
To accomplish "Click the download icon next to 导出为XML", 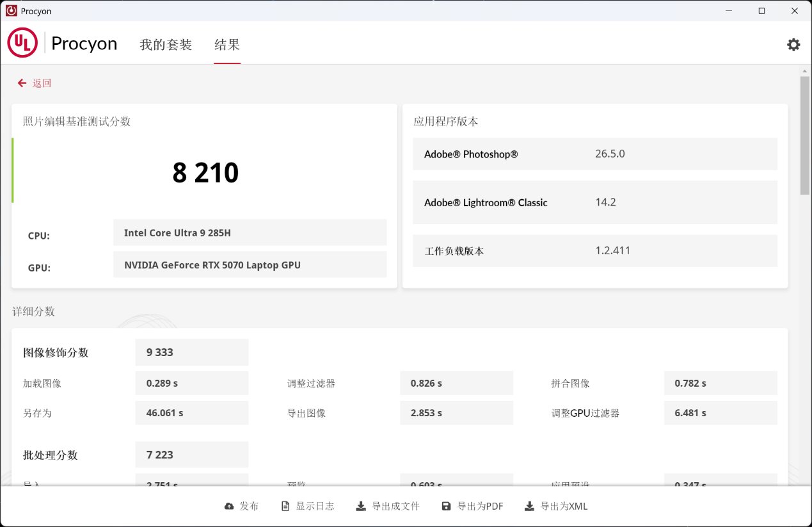I will (x=529, y=506).
